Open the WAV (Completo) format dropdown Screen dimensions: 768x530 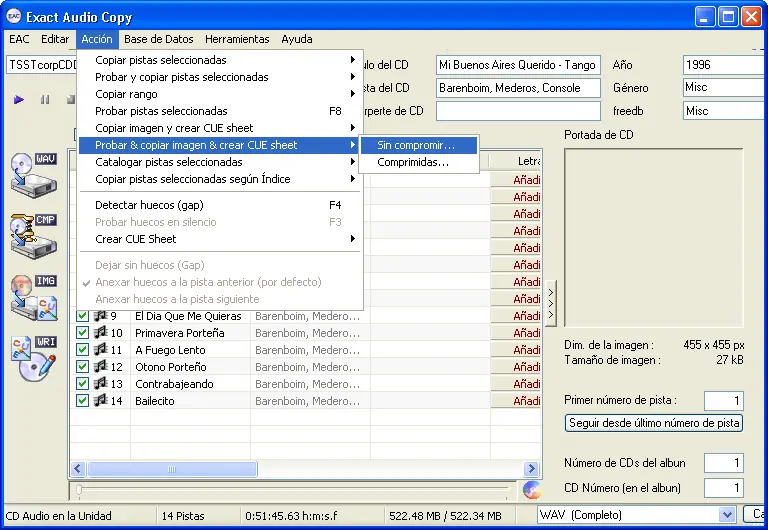[x=727, y=515]
